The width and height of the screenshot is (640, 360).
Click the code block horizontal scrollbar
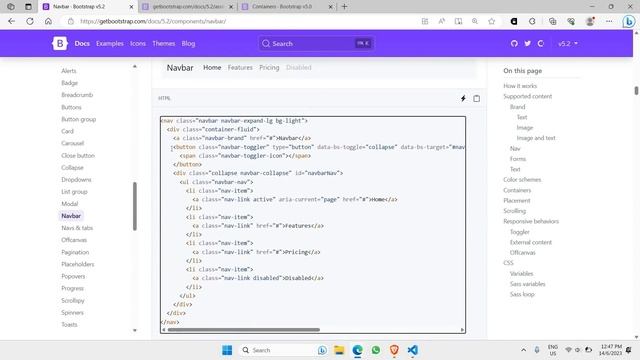[244, 330]
